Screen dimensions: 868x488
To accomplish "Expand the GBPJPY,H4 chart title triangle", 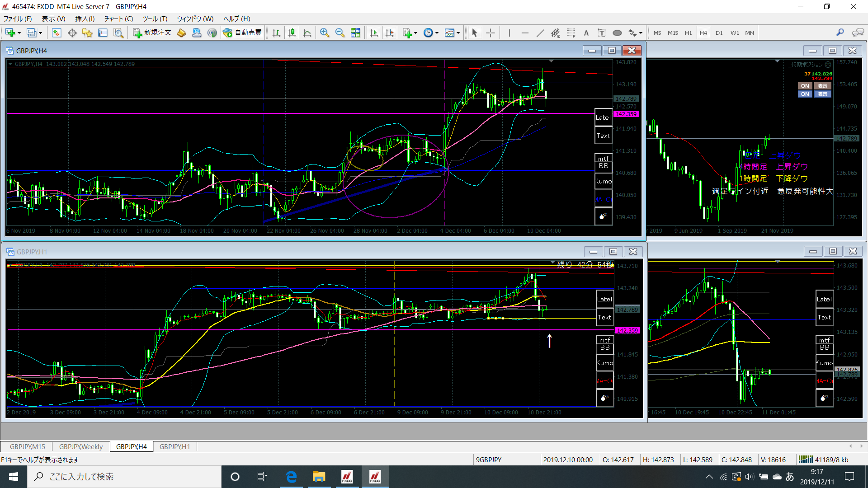I will (x=10, y=64).
